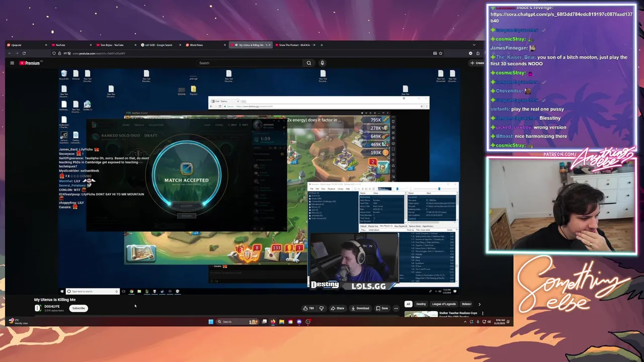Click the browser address bar URL
Image resolution: width=644 pixels, height=362 pixels.
(99, 53)
